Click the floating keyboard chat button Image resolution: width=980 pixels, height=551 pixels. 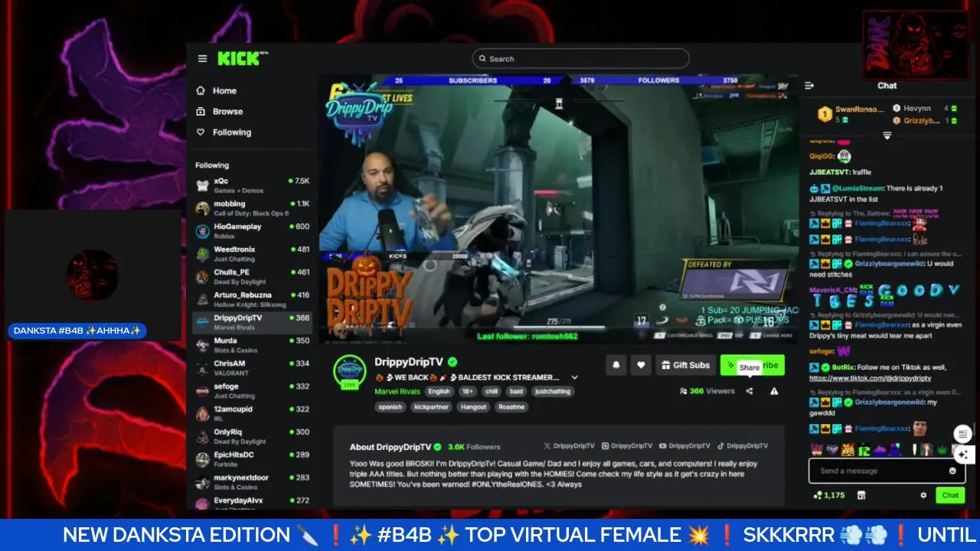[963, 434]
